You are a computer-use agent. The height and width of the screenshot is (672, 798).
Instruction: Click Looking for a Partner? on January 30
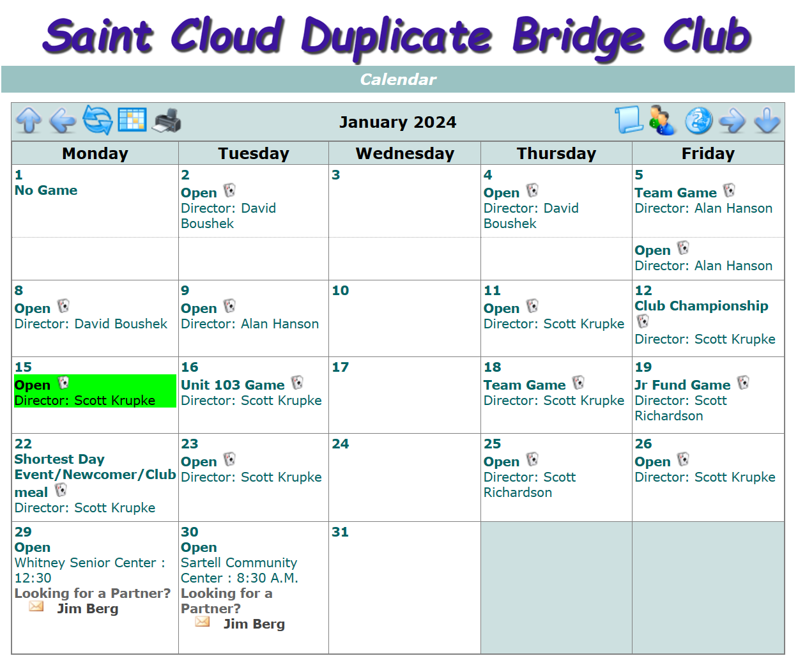pyautogui.click(x=227, y=601)
